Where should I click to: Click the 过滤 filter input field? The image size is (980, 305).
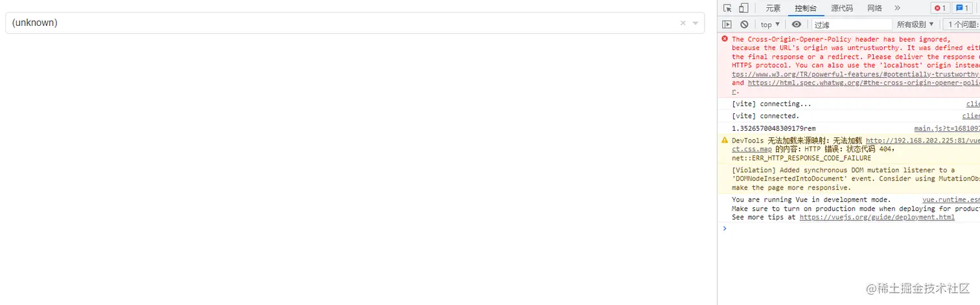[852, 25]
